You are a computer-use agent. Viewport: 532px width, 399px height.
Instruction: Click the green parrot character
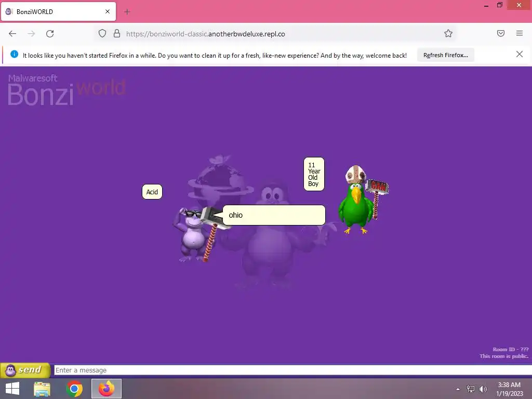tap(355, 209)
